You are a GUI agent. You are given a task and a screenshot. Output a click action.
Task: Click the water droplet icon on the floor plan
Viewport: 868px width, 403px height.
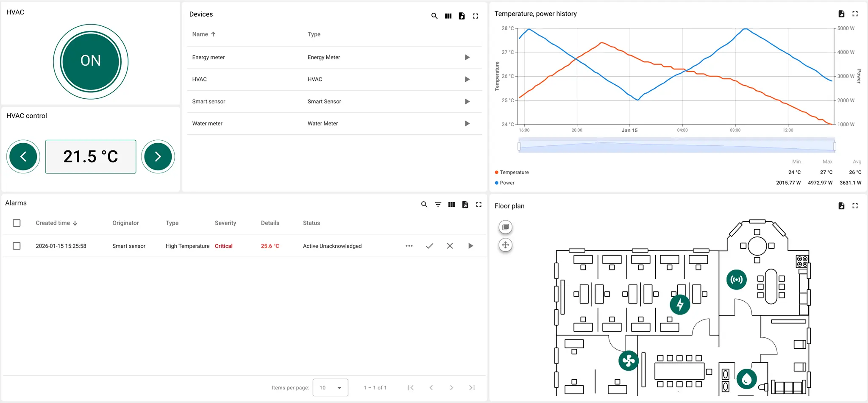[747, 378]
